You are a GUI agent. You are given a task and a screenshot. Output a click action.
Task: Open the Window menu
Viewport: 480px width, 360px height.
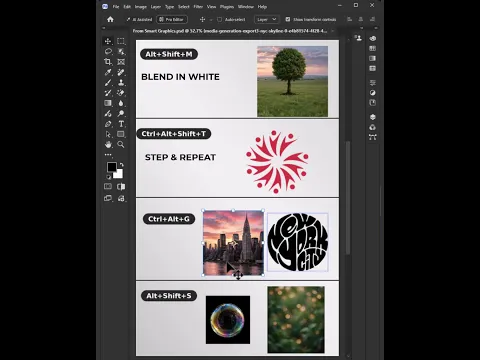(246, 7)
